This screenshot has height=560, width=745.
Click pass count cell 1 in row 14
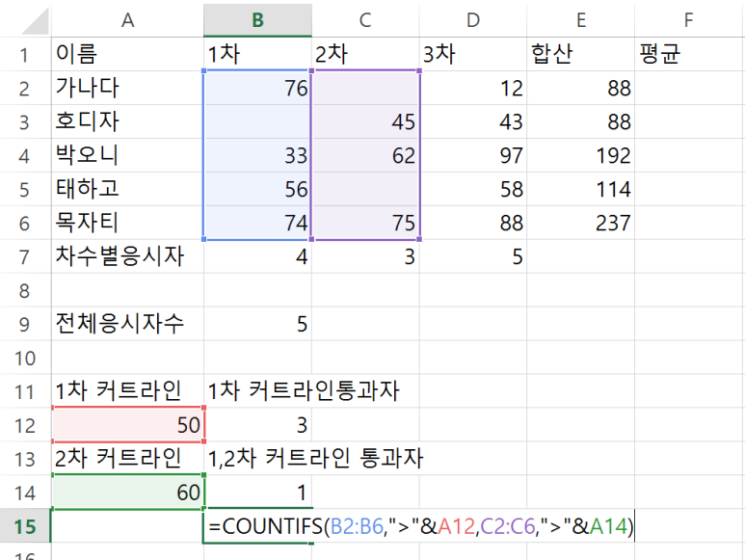click(257, 493)
